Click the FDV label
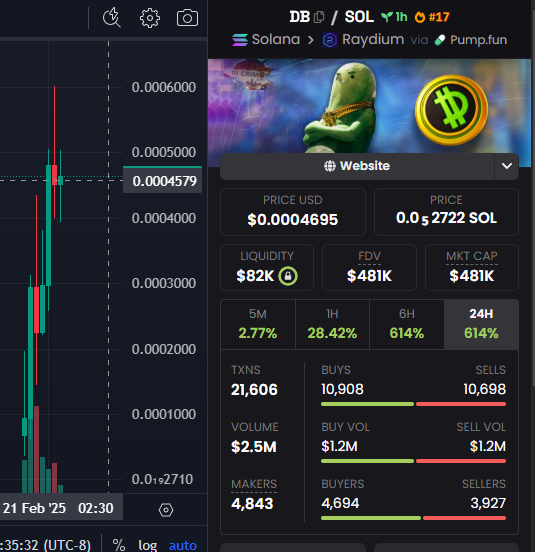This screenshot has height=552, width=535. pyautogui.click(x=370, y=256)
